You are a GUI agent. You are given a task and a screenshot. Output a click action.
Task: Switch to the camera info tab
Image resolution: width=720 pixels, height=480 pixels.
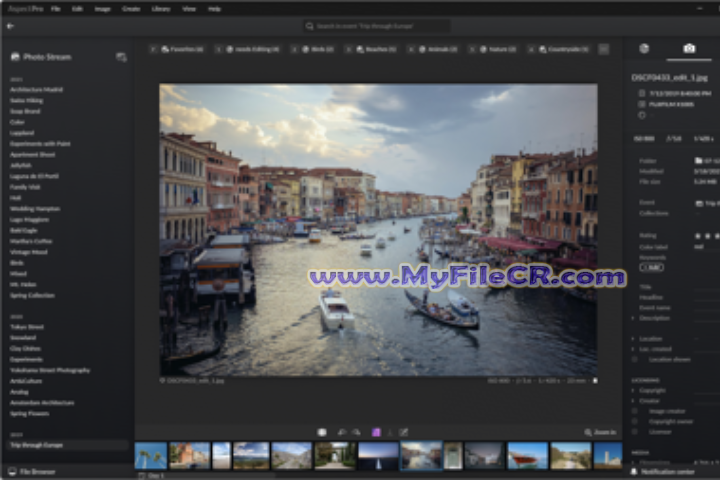[x=689, y=48]
